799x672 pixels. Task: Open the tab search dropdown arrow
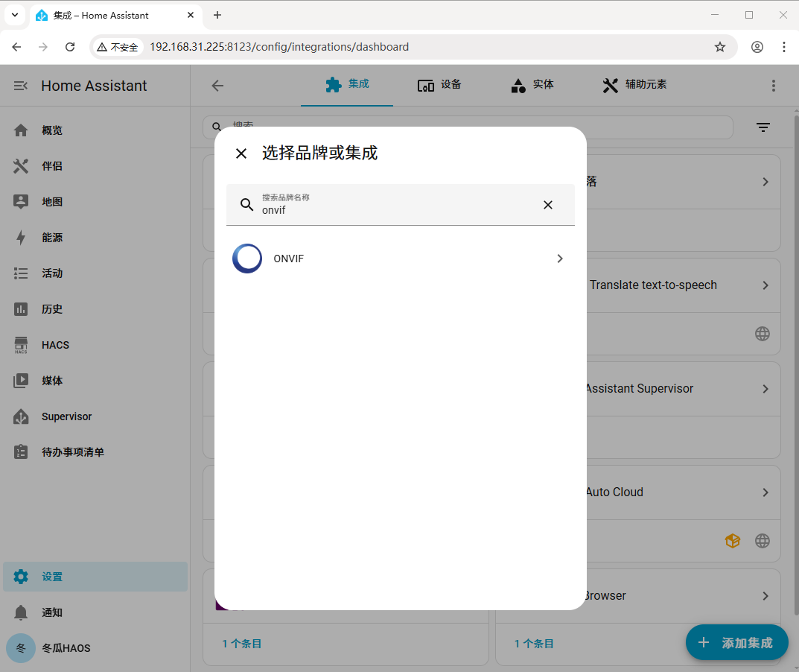pos(15,15)
